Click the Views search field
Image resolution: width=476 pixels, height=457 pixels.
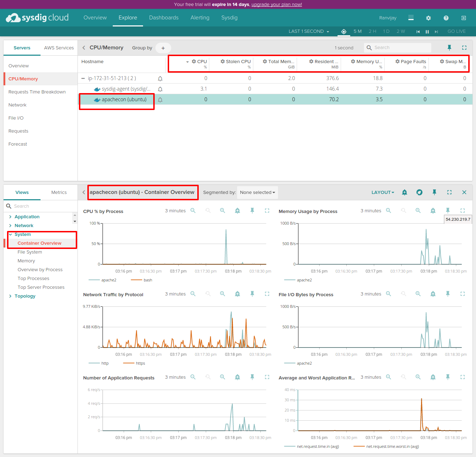click(x=41, y=206)
